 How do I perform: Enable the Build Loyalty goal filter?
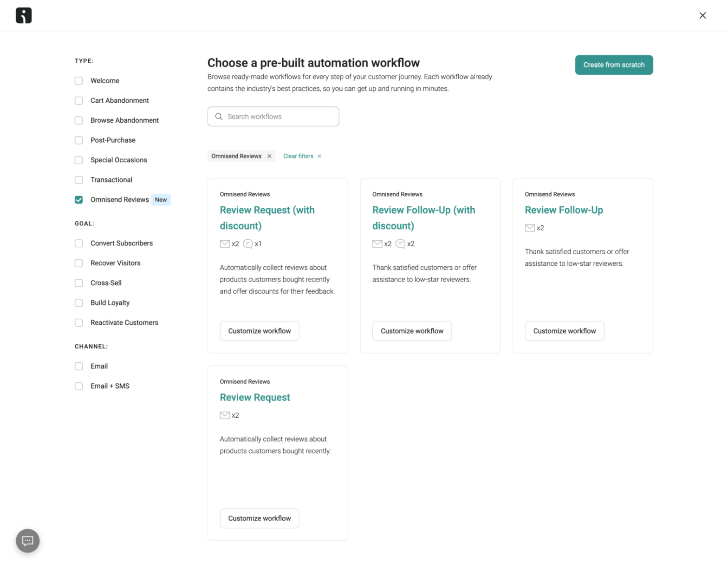click(78, 302)
